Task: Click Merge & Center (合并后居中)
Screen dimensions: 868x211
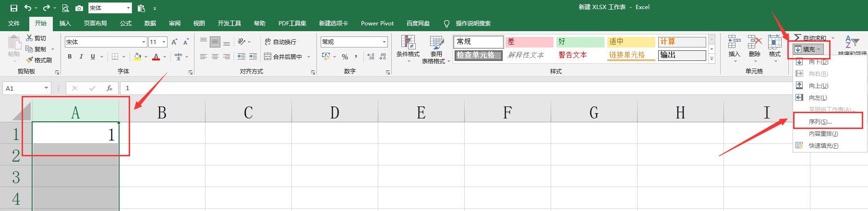Action: tap(283, 57)
